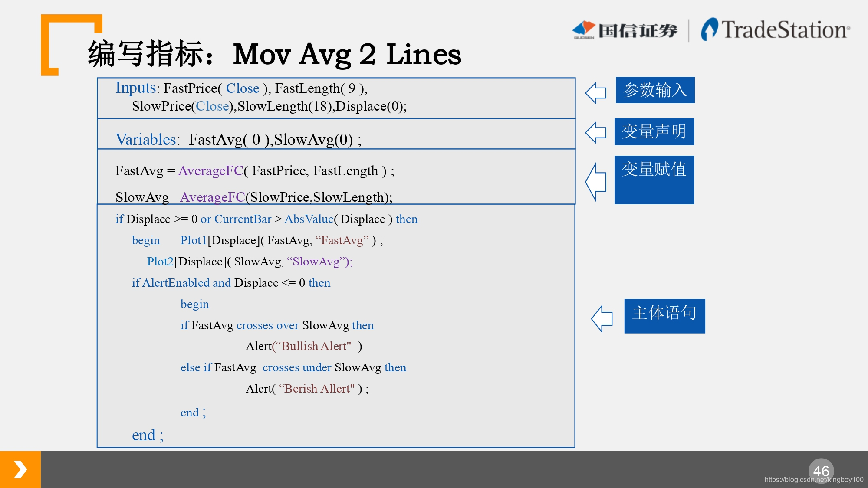
Task: Click the left arrow beside 主体语句
Action: point(602,318)
